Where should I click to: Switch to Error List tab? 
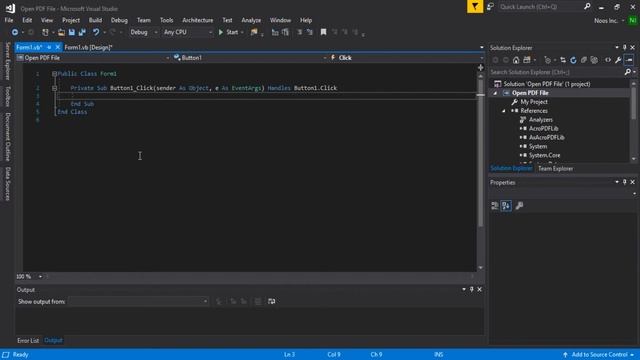pyautogui.click(x=28, y=340)
